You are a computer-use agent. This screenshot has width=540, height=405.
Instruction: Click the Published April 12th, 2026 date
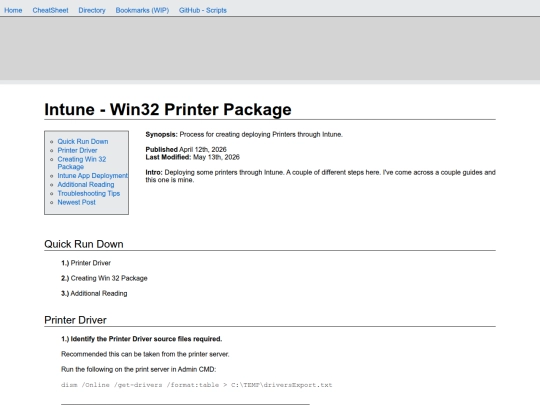(x=186, y=149)
